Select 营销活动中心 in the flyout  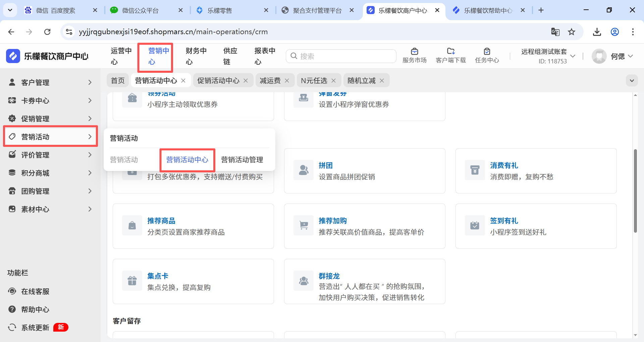tap(187, 160)
